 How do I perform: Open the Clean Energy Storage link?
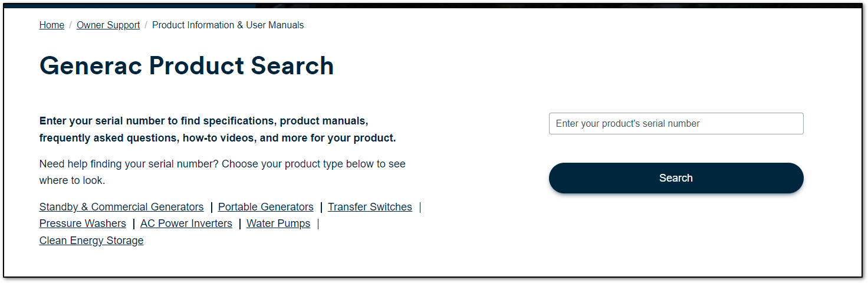click(91, 241)
